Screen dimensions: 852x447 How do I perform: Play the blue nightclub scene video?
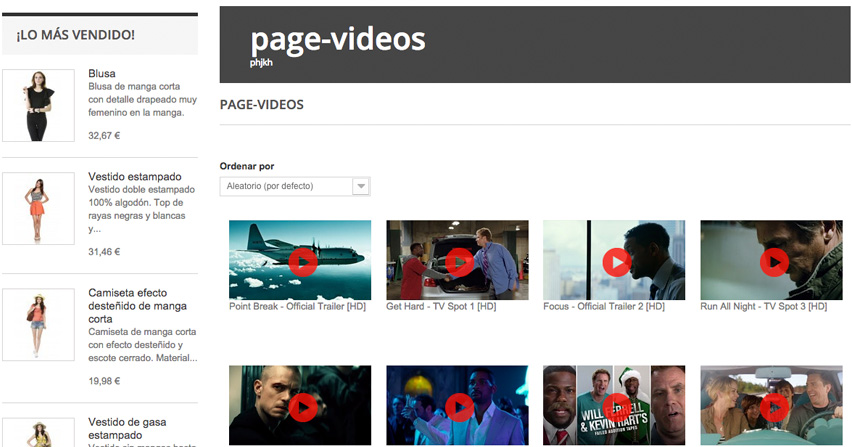click(x=460, y=407)
